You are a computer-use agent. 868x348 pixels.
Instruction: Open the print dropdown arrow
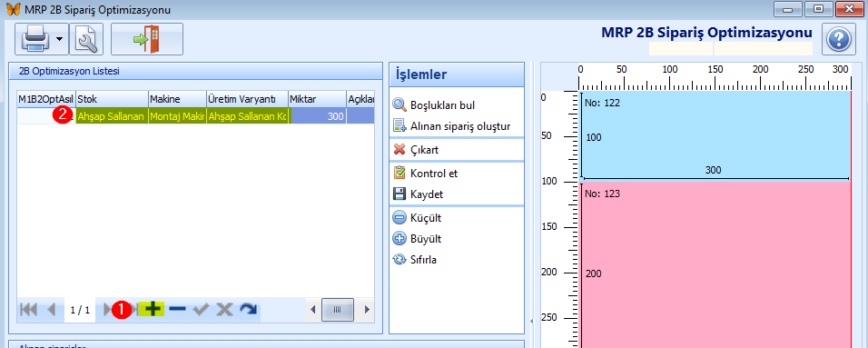pyautogui.click(x=60, y=40)
